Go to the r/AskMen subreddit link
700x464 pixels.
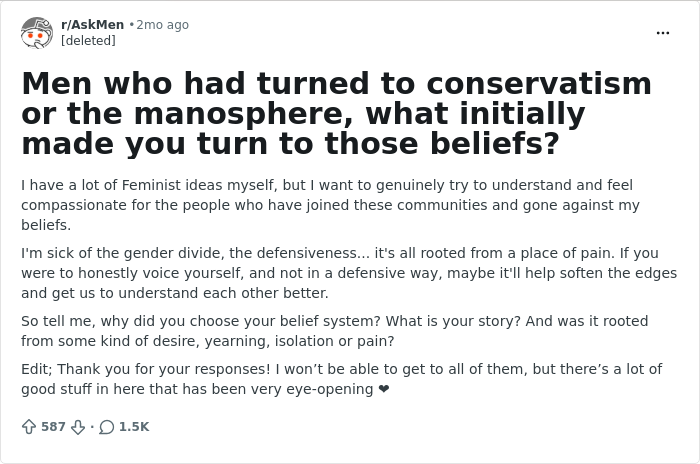[92, 25]
